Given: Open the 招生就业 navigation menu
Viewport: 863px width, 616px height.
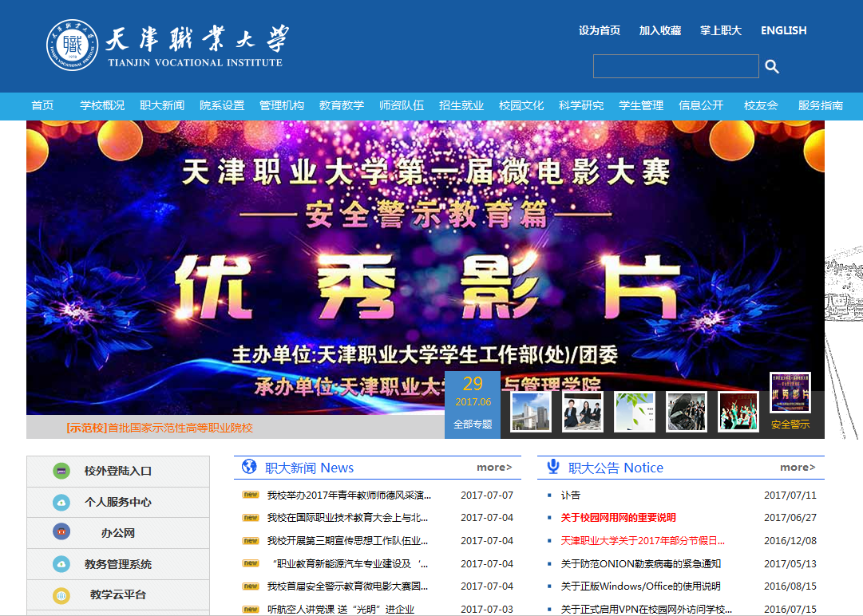Looking at the screenshot, I should tap(461, 105).
